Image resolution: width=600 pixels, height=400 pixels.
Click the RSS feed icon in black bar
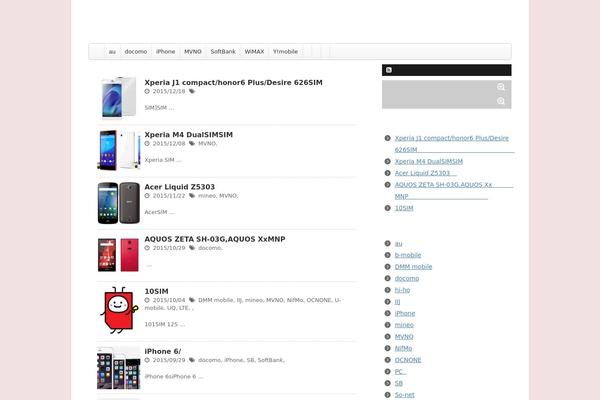coord(389,70)
